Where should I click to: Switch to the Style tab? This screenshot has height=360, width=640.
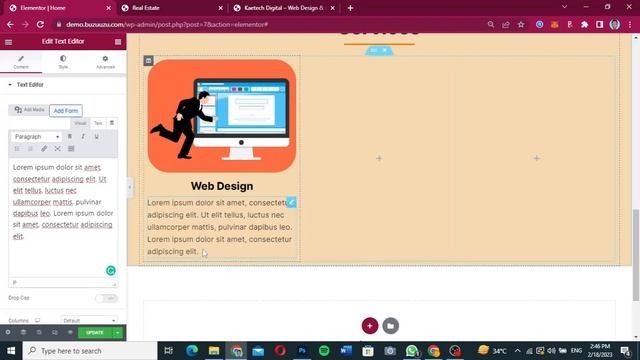[63, 62]
